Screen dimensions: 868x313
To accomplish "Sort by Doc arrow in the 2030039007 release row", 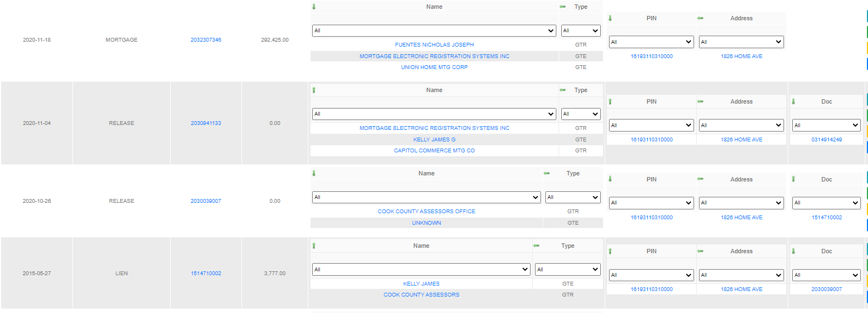I will click(793, 179).
